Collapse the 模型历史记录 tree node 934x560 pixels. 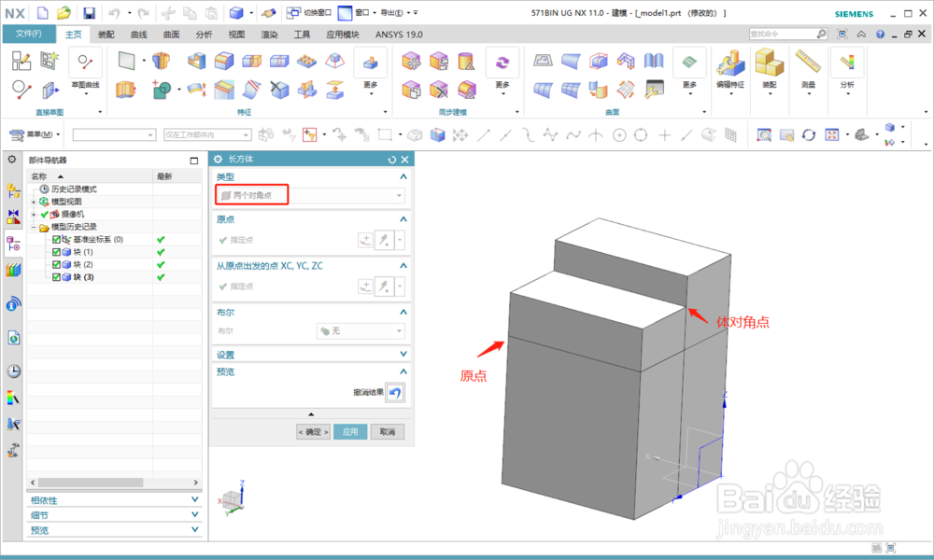[x=34, y=228]
